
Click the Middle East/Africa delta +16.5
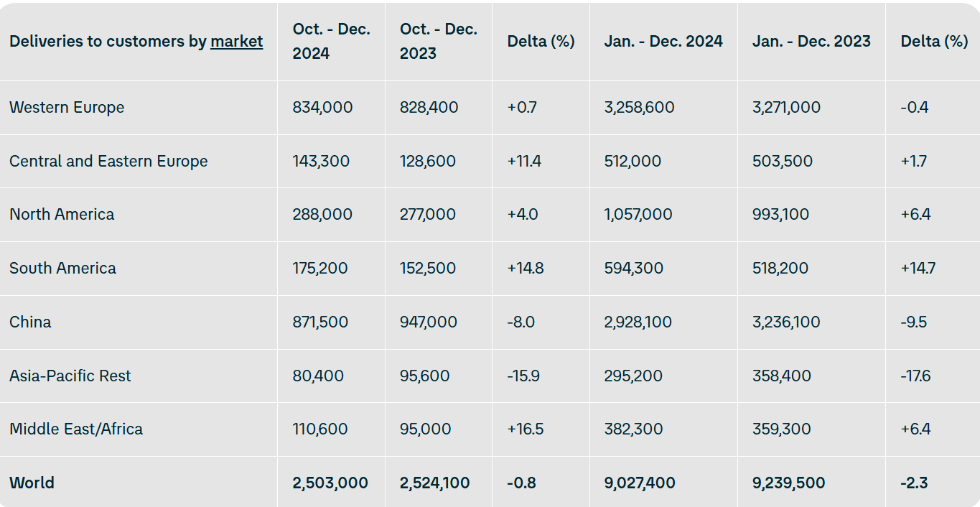coord(525,429)
